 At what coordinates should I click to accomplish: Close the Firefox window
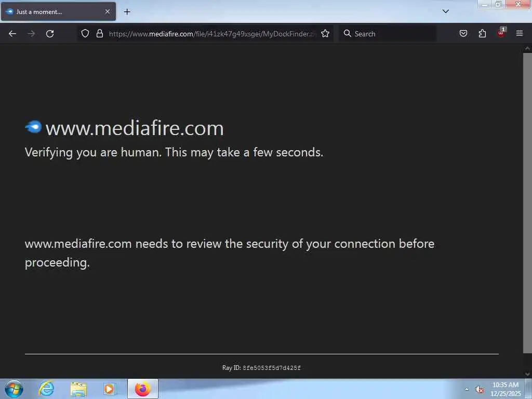[518, 4]
